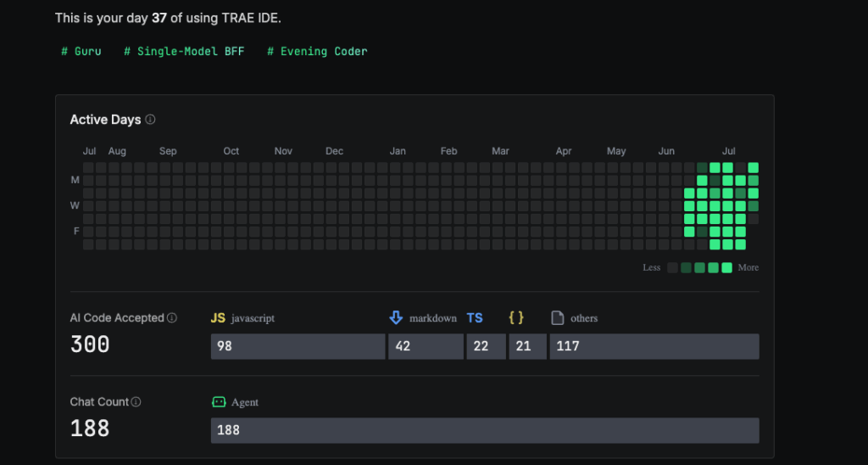Click the Dec month label
The height and width of the screenshot is (465, 868).
[334, 151]
